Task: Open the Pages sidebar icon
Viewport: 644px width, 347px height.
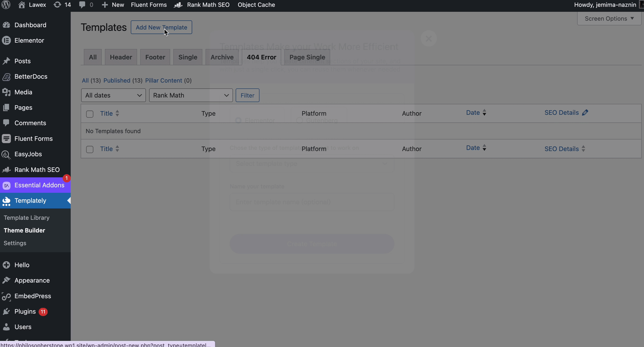Action: tap(6, 108)
